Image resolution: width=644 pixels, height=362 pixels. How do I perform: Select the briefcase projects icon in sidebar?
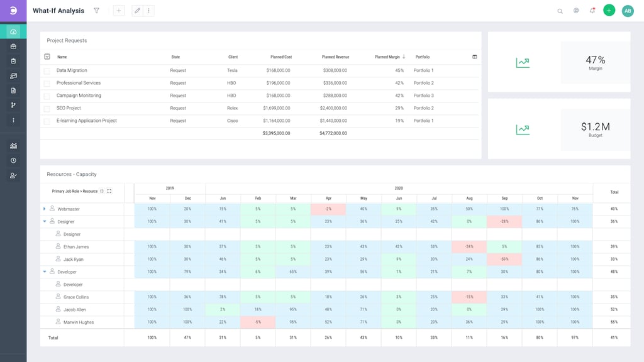coord(13,46)
